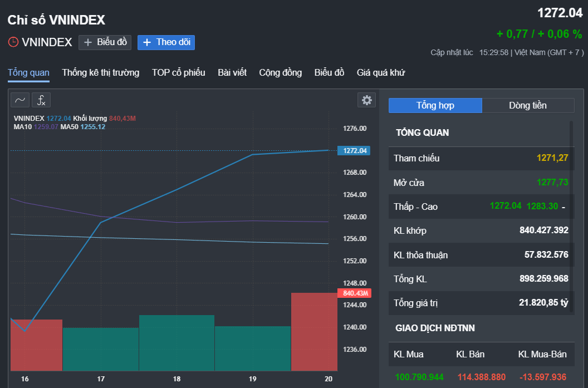Open the Biểu đồ tab in navigation
This screenshot has height=388, width=588.
pos(329,73)
